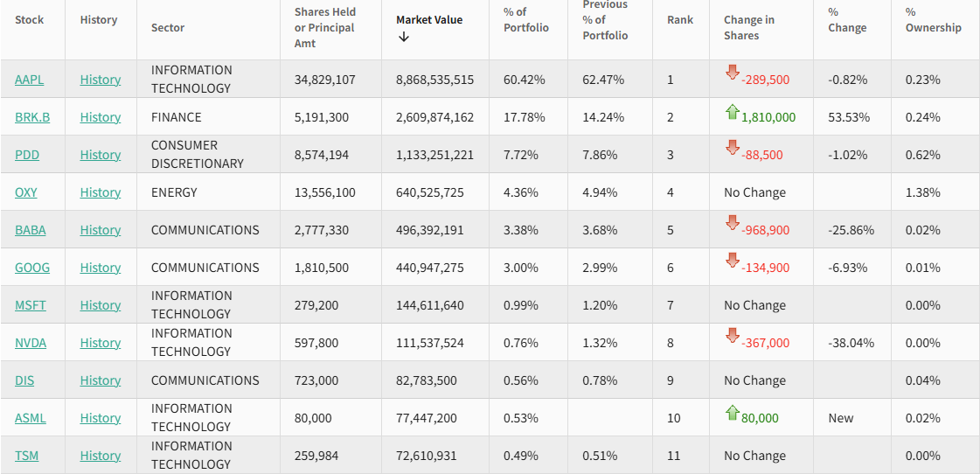The height and width of the screenshot is (474, 980).
Task: Click the % Ownership column header
Action: 933,20
